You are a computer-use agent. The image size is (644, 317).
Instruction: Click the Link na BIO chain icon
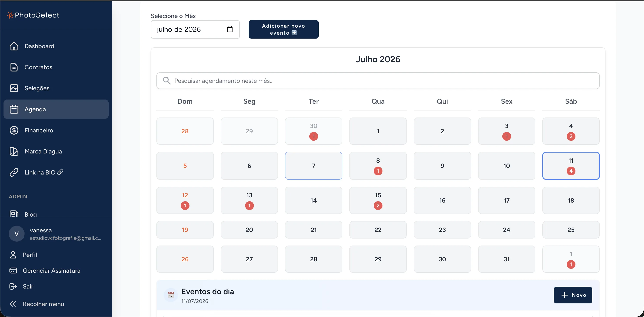tap(14, 172)
